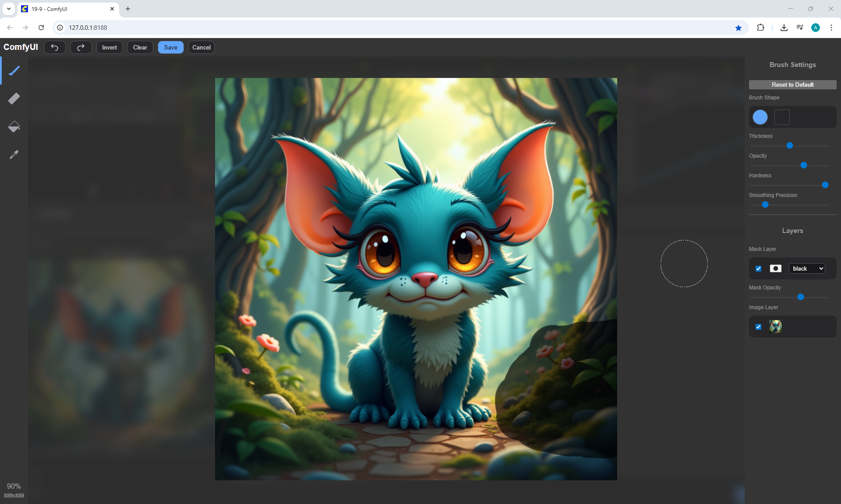Click the Undo arrow button

55,47
